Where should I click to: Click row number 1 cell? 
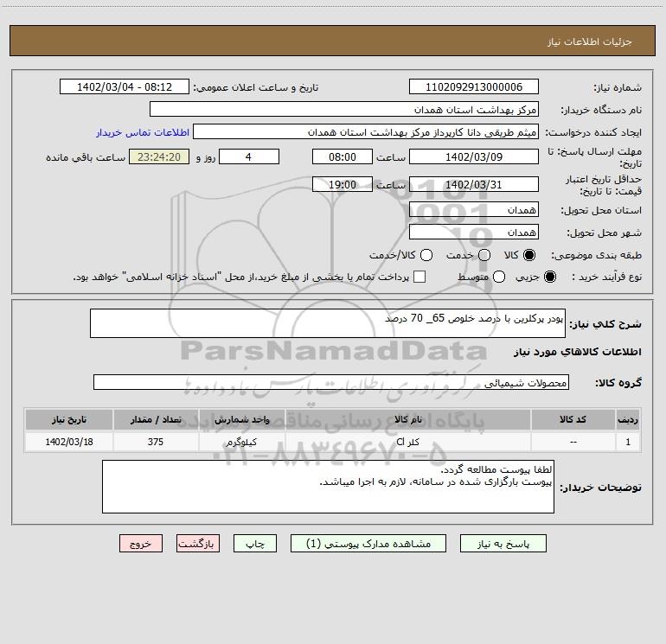point(628,442)
